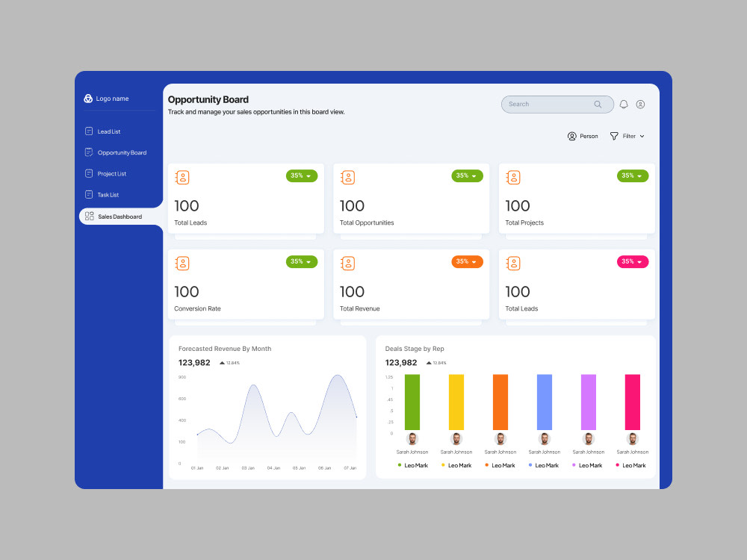Click the Task List clipboard icon
The width and height of the screenshot is (747, 560).
coord(89,194)
